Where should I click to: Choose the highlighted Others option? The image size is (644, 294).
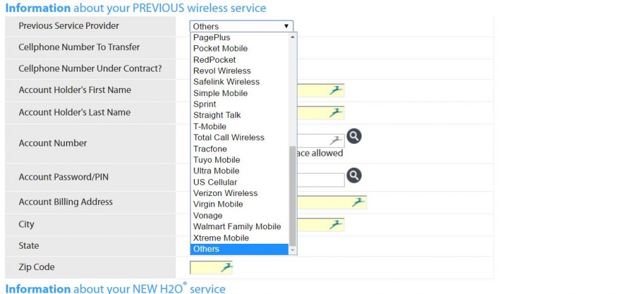240,249
